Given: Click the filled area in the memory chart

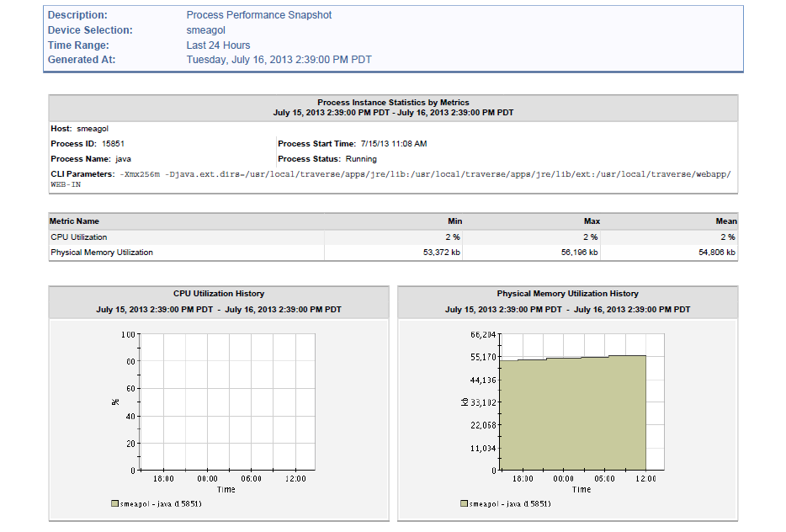Looking at the screenshot, I should click(572, 412).
